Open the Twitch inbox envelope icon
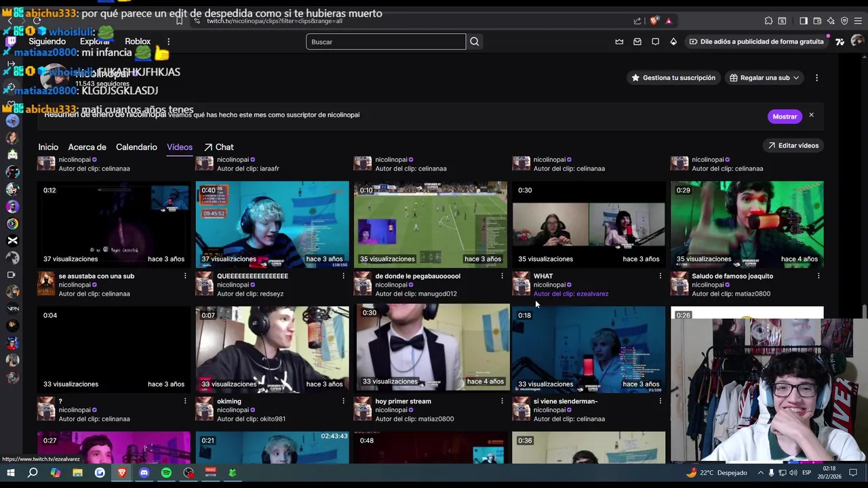The height and width of the screenshot is (488, 868). pos(637,41)
